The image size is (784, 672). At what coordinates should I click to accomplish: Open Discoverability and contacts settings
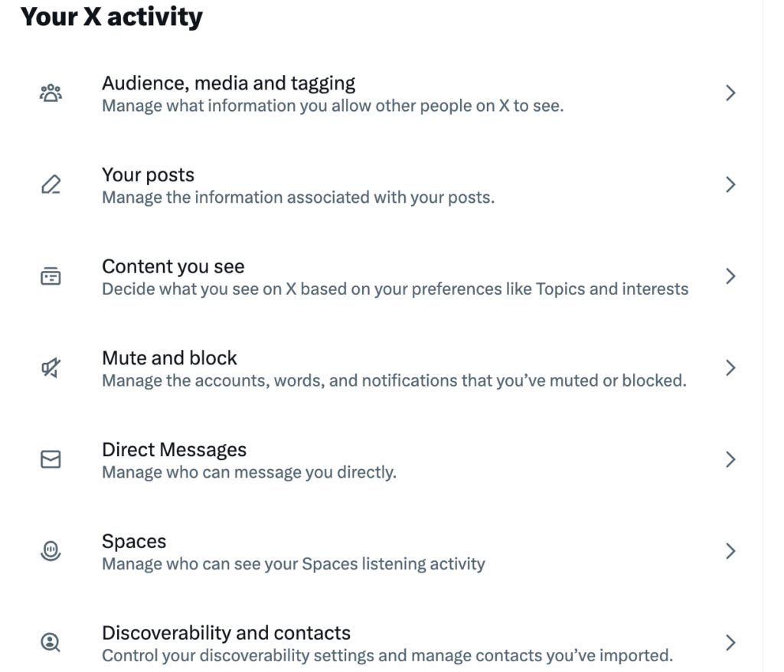tap(226, 633)
